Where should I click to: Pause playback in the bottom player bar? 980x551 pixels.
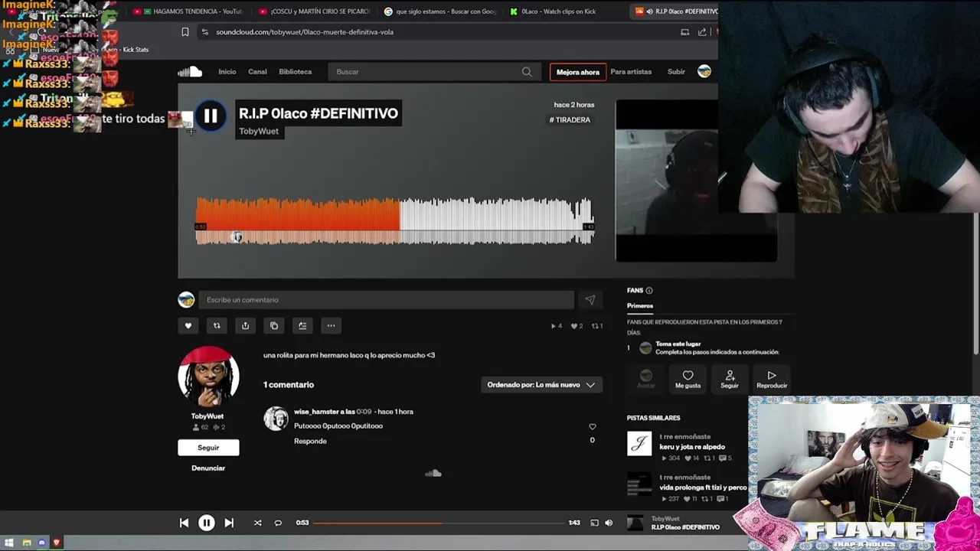(x=206, y=523)
